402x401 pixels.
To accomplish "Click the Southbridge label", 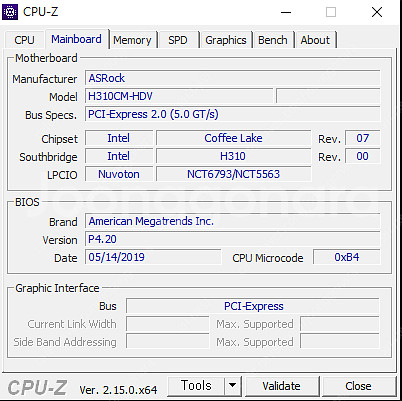I will [48, 157].
